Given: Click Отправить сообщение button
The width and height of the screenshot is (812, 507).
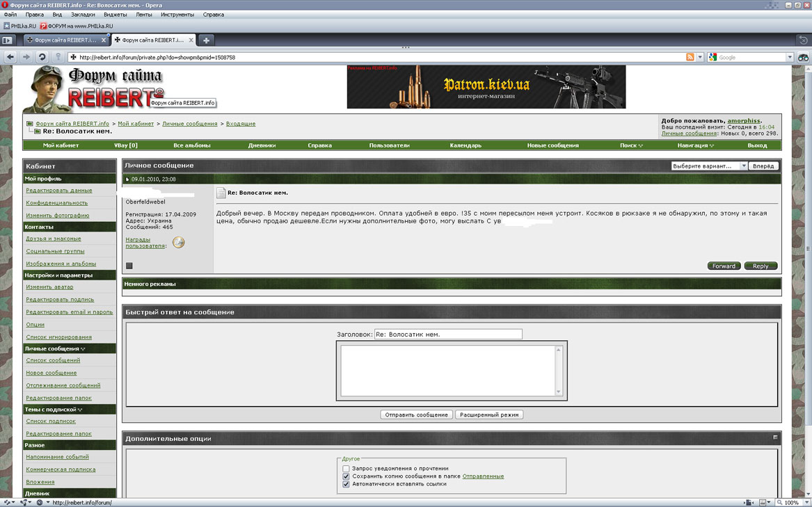Looking at the screenshot, I should [416, 415].
